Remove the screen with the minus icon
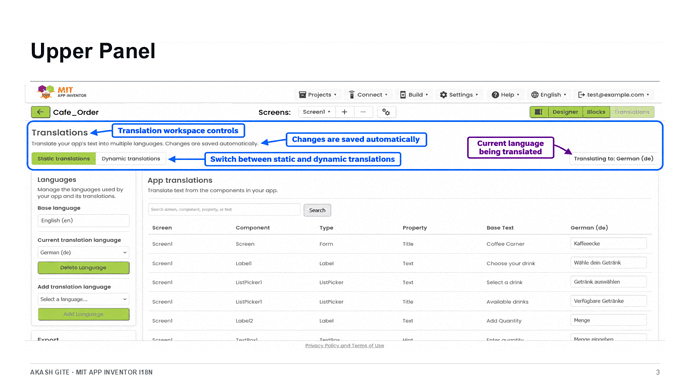 pos(363,112)
